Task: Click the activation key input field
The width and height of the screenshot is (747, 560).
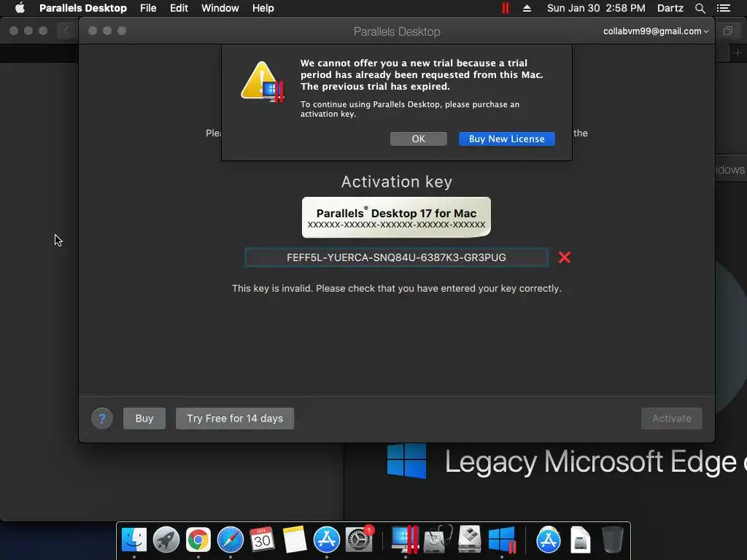Action: [x=396, y=257]
